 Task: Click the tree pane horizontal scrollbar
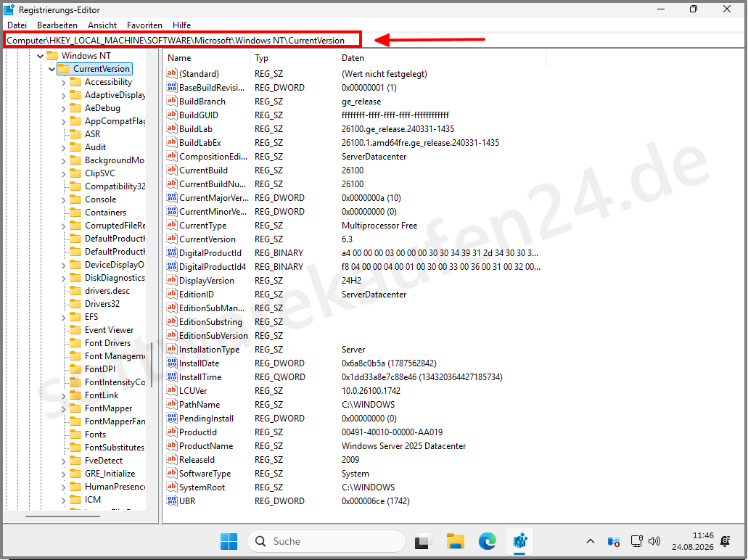(62, 516)
